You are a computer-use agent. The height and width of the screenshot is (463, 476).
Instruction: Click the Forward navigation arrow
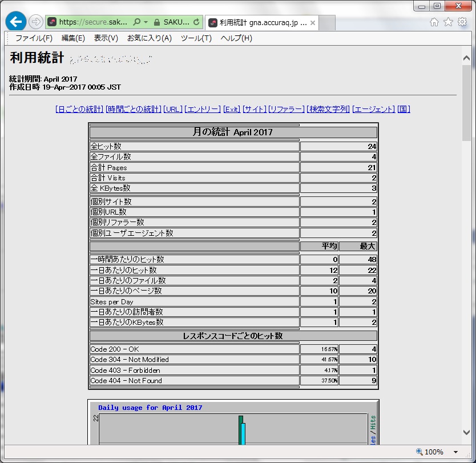(35, 22)
